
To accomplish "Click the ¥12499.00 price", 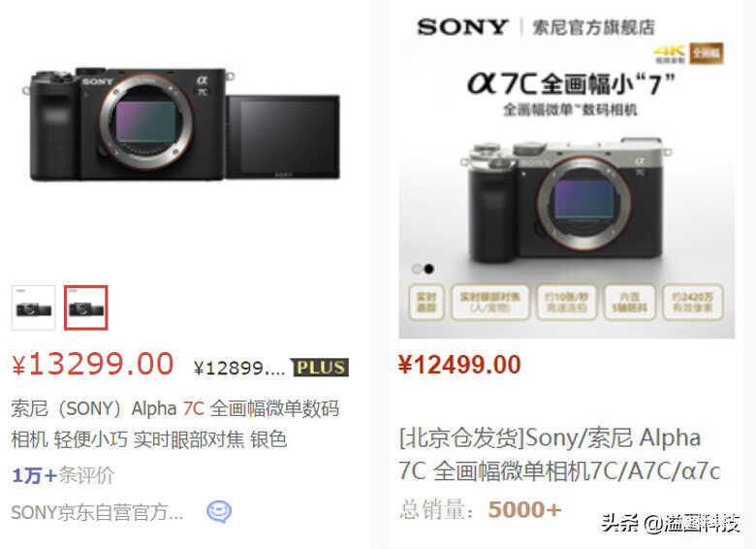I will [x=459, y=365].
